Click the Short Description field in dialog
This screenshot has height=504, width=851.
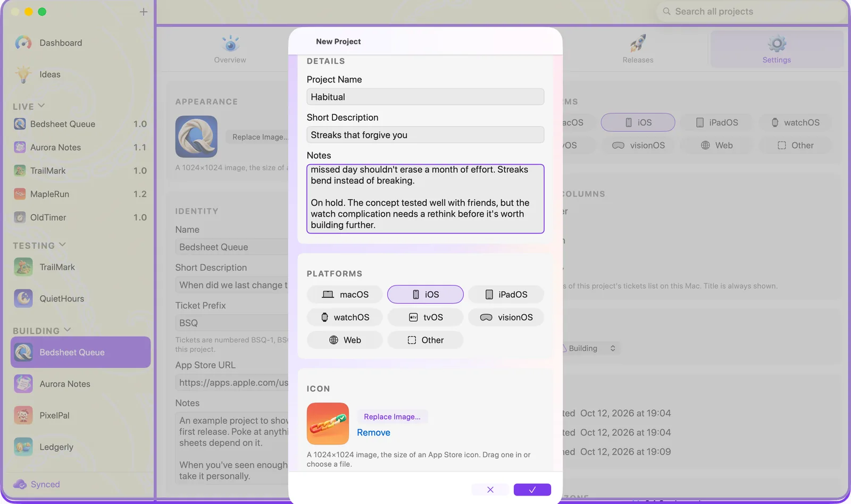click(425, 135)
